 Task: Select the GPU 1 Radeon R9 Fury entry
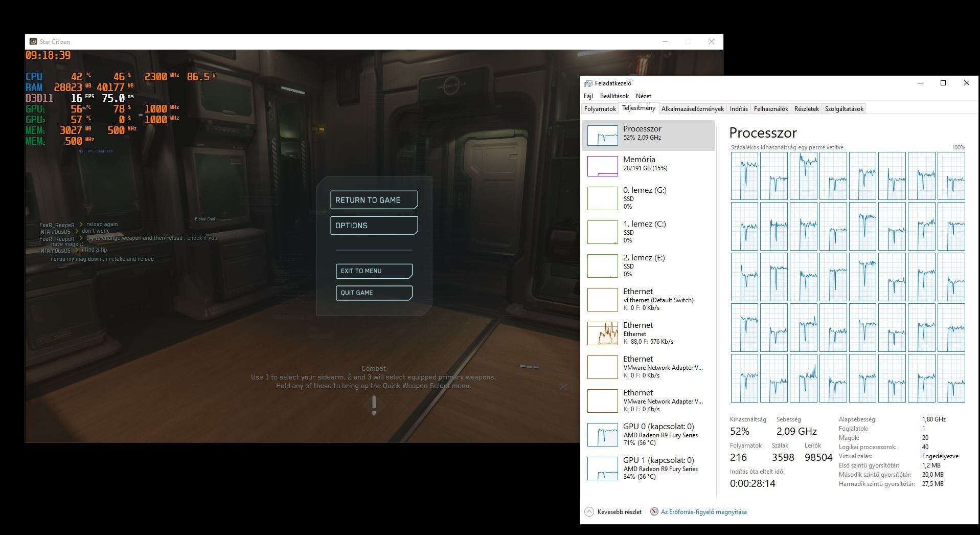[x=648, y=468]
